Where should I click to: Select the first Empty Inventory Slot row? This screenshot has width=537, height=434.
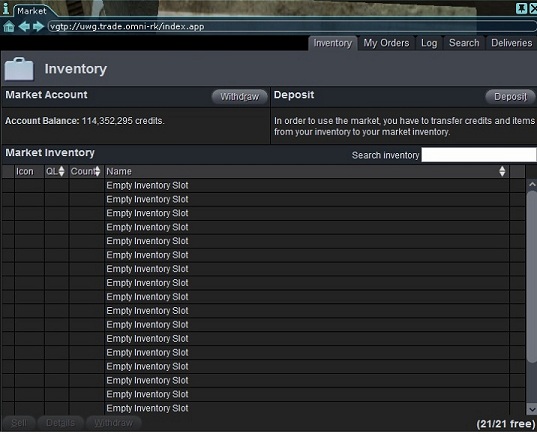click(255, 186)
